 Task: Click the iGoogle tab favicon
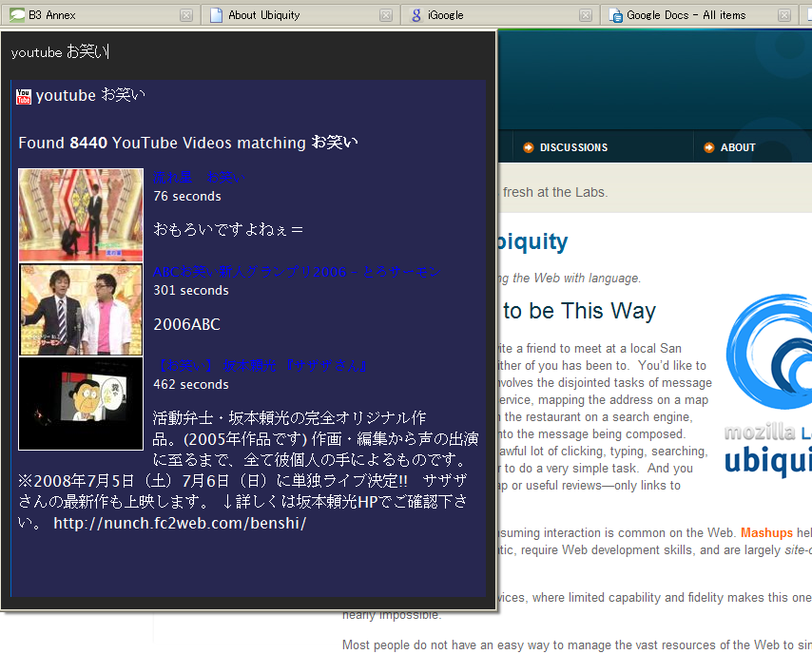pos(416,15)
